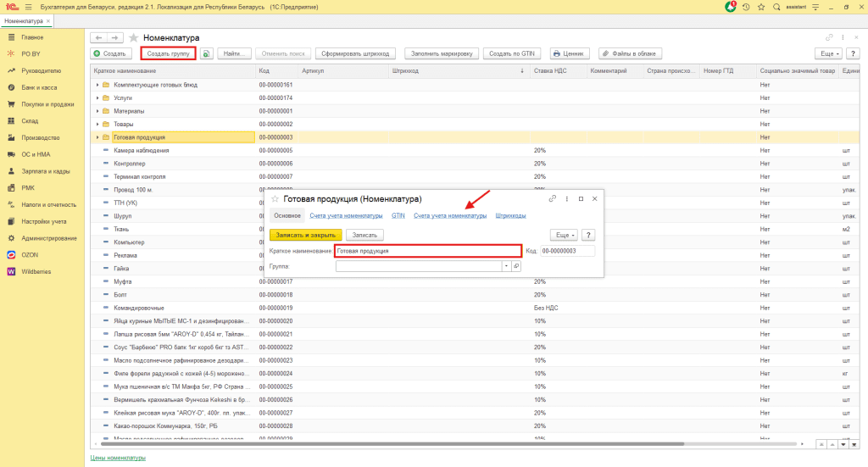The image size is (868, 467).
Task: Click the copy-item icon next to Создать группу
Action: point(207,53)
